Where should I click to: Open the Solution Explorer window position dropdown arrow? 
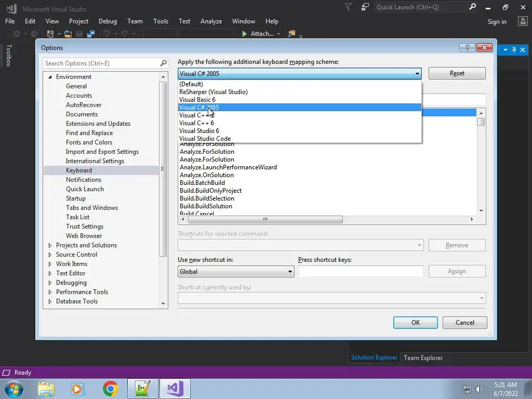pyautogui.click(x=506, y=50)
